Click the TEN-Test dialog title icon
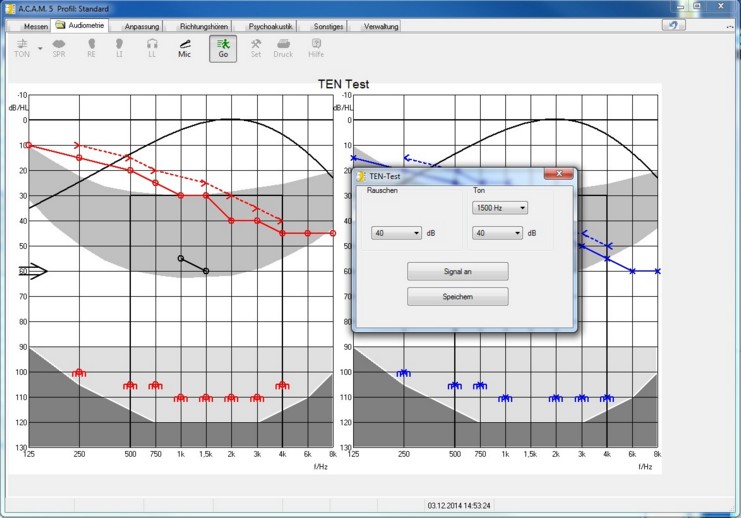This screenshot has width=741, height=518. pyautogui.click(x=361, y=176)
